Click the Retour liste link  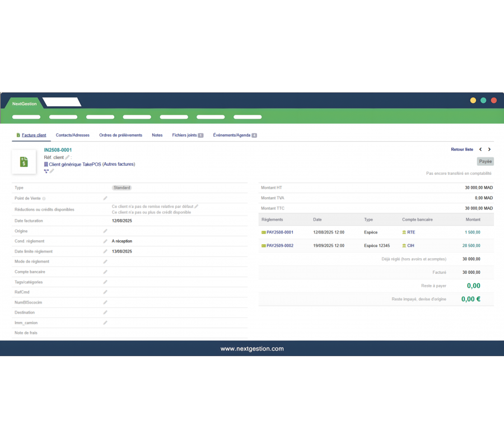[462, 150]
